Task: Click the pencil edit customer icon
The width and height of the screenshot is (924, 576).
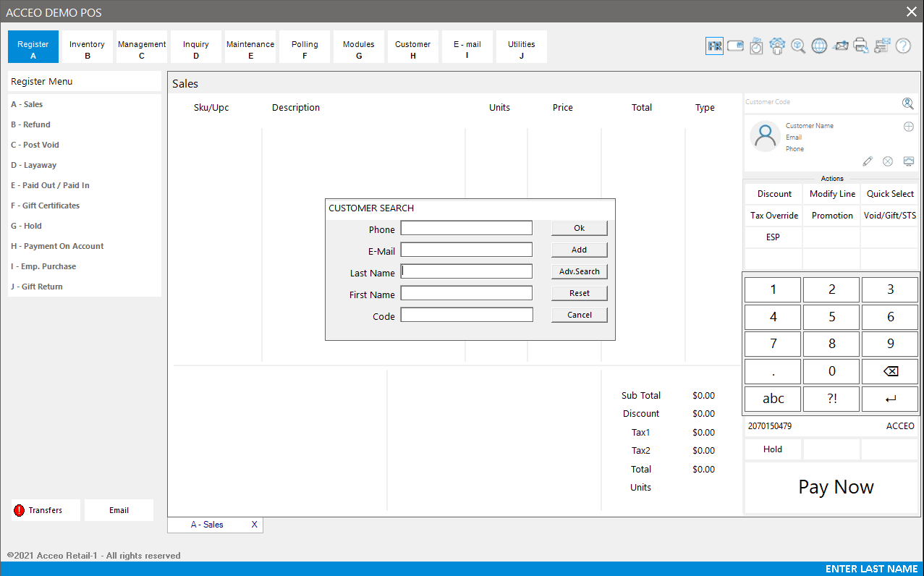Action: pos(868,161)
